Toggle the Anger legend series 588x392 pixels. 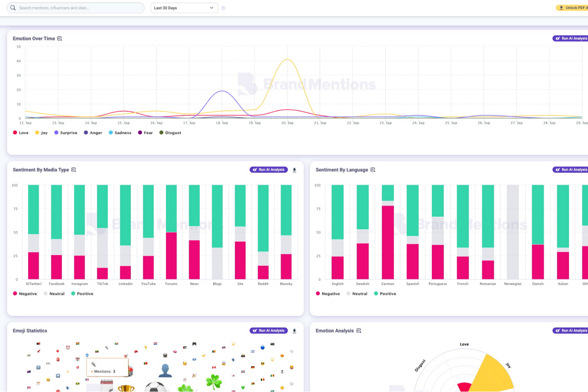click(x=93, y=133)
